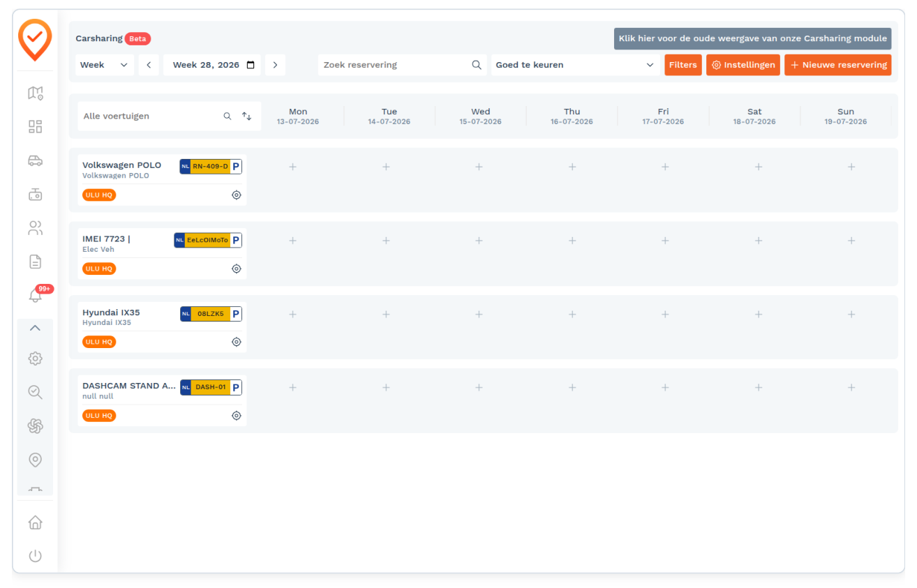Screen dimensions: 917x588
Task: Click license plate RN-409-D
Action: pos(211,167)
